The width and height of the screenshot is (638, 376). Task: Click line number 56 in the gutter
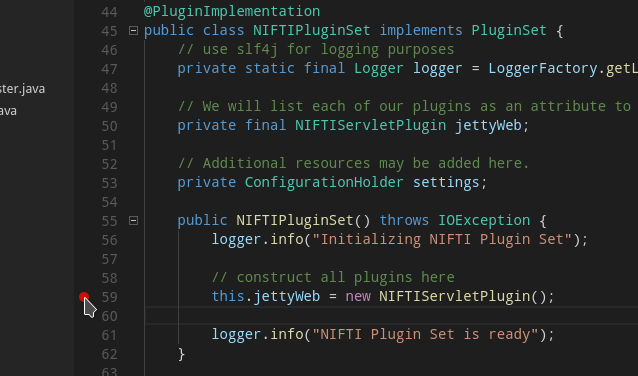pyautogui.click(x=109, y=240)
